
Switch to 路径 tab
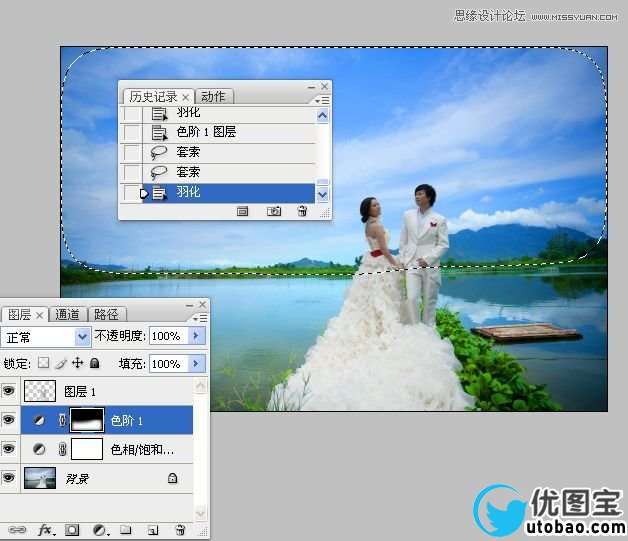[106, 314]
